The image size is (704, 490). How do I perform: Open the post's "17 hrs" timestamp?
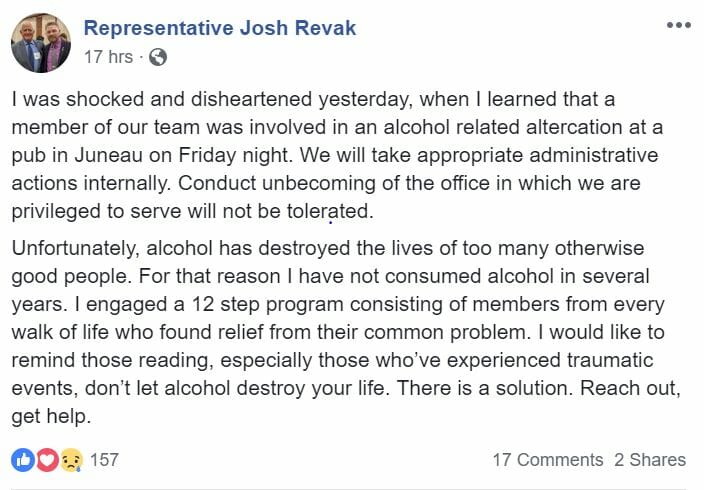coord(109,57)
